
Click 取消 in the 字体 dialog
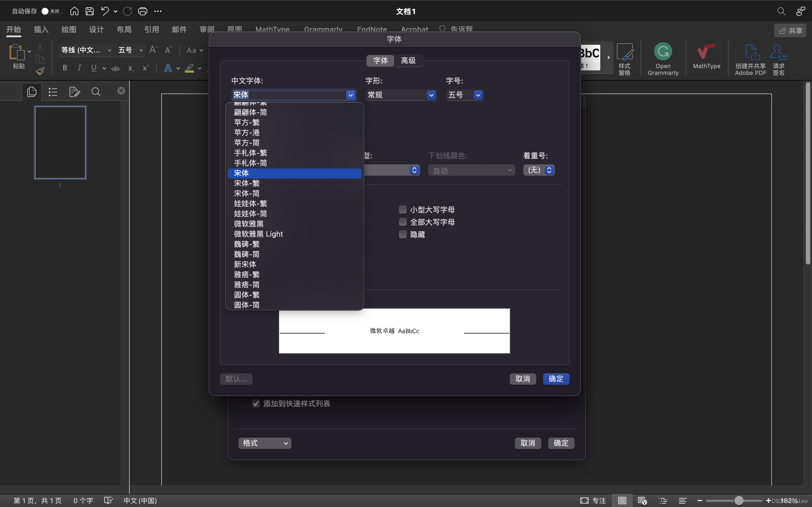click(x=522, y=379)
